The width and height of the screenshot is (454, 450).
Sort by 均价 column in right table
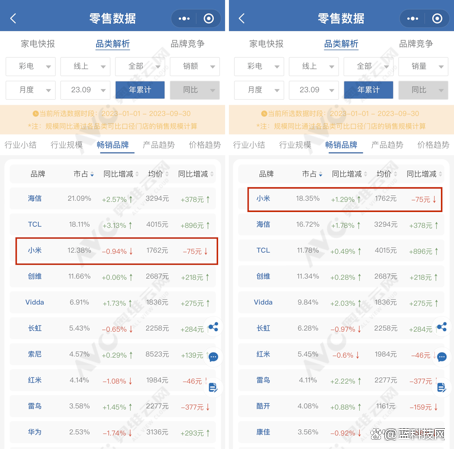(386, 174)
